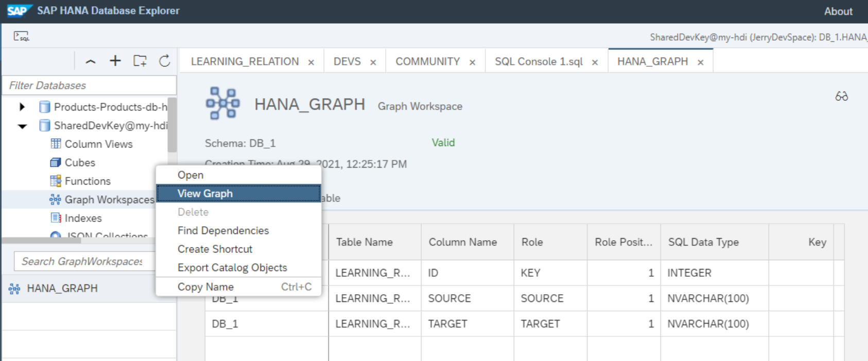The image size is (868, 361).
Task: Click the Graph Workspaces node icon
Action: [55, 200]
